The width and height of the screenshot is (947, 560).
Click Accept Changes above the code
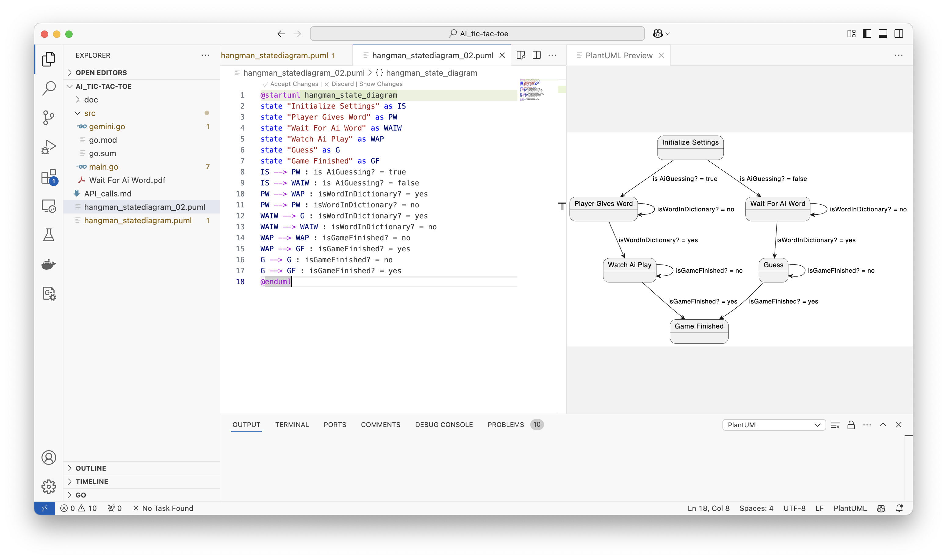pyautogui.click(x=294, y=84)
